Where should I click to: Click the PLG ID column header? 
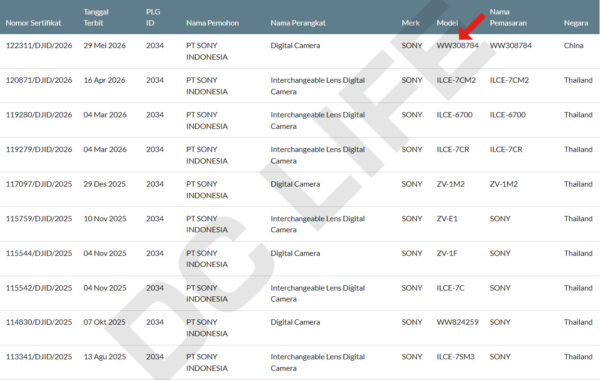pyautogui.click(x=153, y=17)
